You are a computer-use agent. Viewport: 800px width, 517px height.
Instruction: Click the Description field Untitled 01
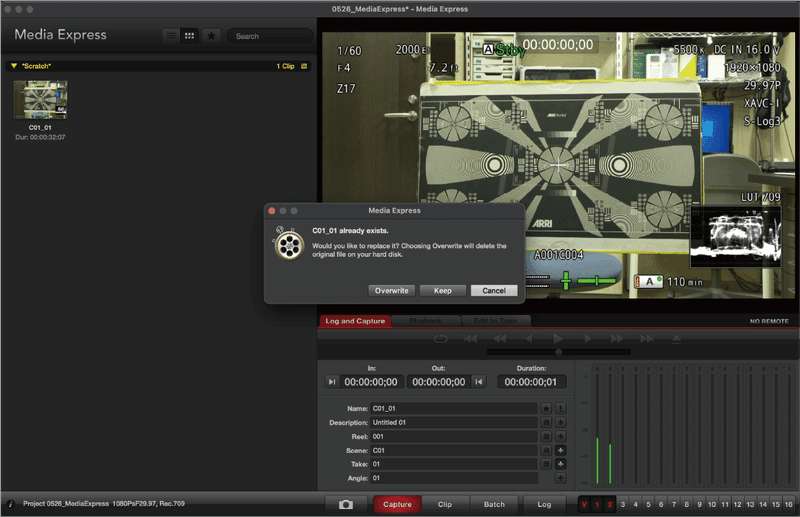pyautogui.click(x=454, y=423)
